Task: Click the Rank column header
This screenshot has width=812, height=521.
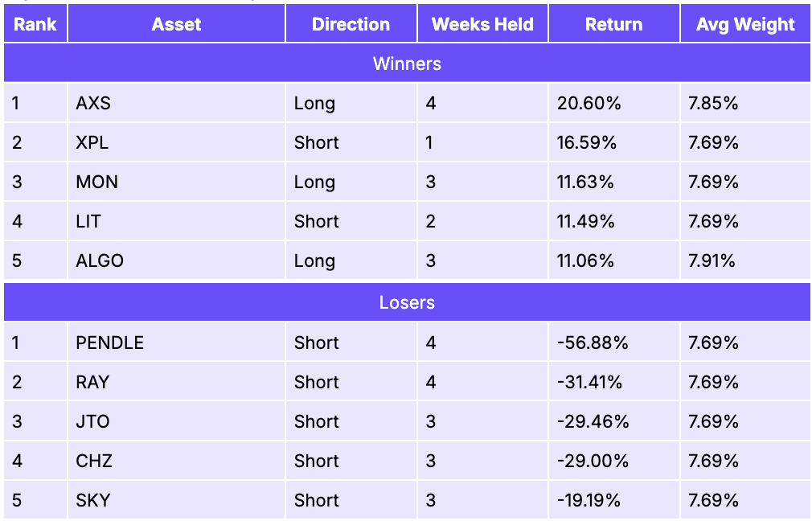Action: [35, 24]
